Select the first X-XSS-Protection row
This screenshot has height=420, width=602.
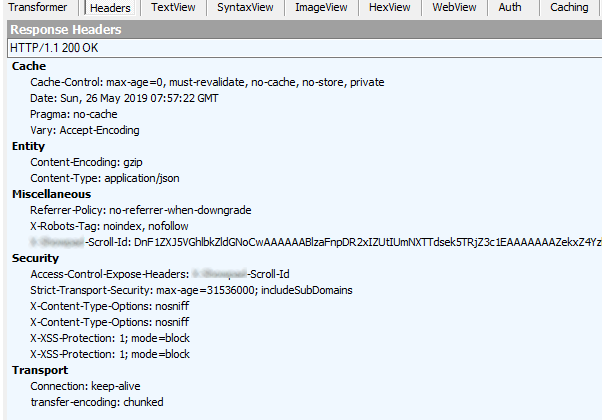tap(110, 338)
